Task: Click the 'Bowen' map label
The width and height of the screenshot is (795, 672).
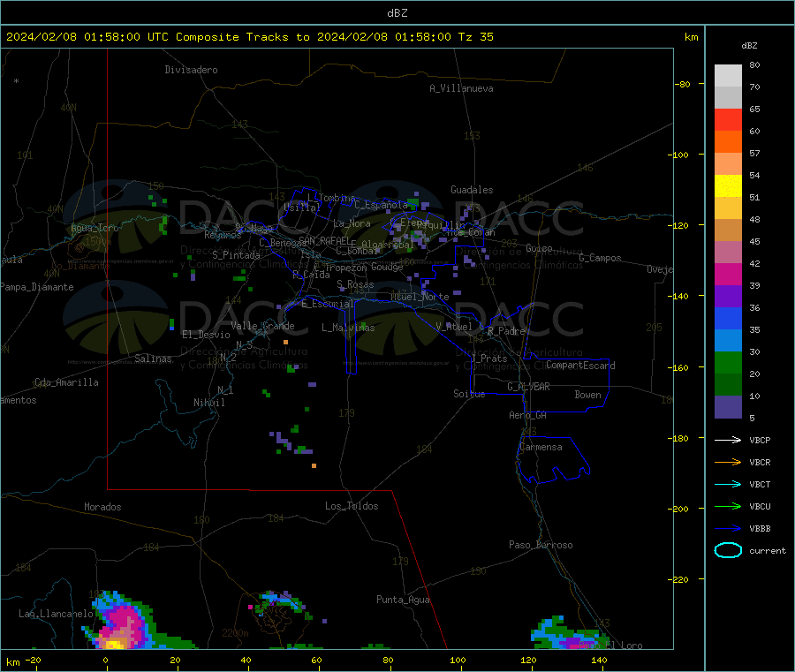Action: pos(588,395)
